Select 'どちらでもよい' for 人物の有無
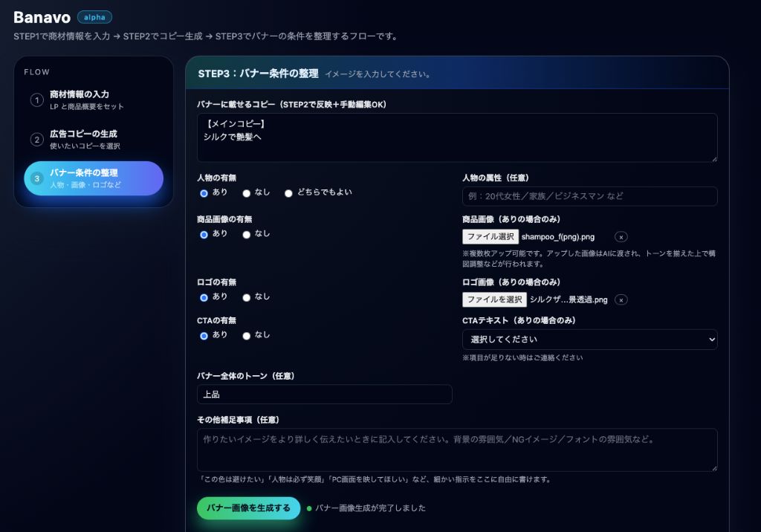The width and height of the screenshot is (761, 532). click(x=289, y=193)
